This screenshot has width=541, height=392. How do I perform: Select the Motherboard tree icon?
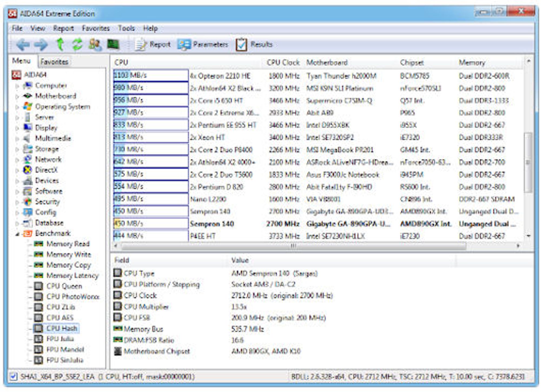[x=28, y=96]
